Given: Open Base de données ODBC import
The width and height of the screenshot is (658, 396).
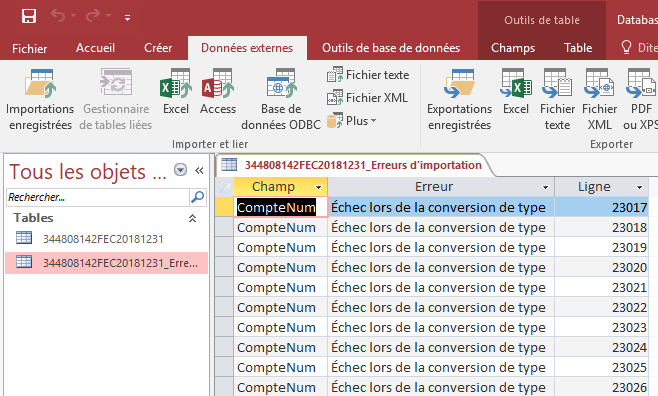Looking at the screenshot, I should click(281, 100).
